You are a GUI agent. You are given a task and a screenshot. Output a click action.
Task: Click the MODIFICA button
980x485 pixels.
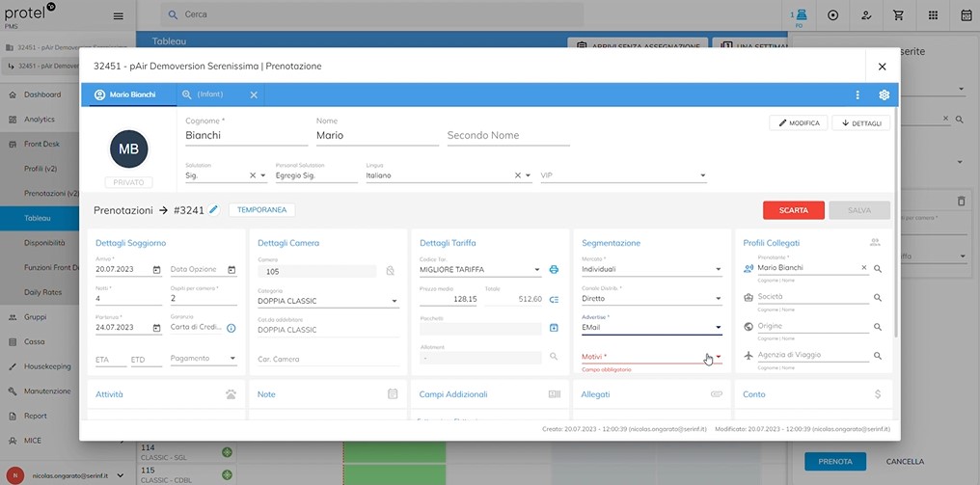[799, 123]
